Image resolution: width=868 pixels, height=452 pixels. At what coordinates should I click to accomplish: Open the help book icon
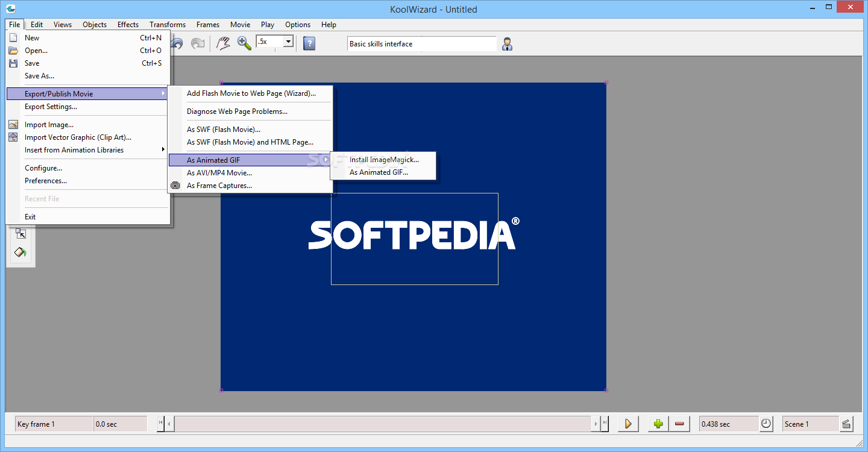tap(309, 43)
